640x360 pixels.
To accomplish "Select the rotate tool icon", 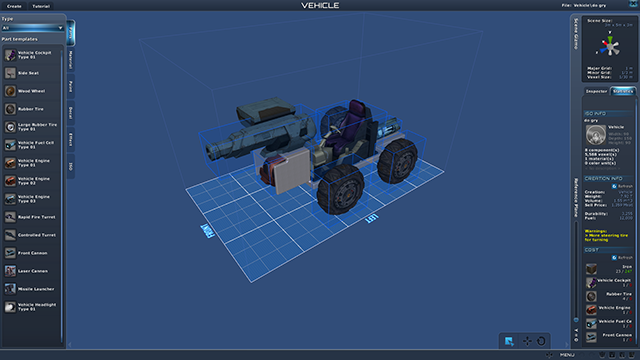I will tap(541, 341).
